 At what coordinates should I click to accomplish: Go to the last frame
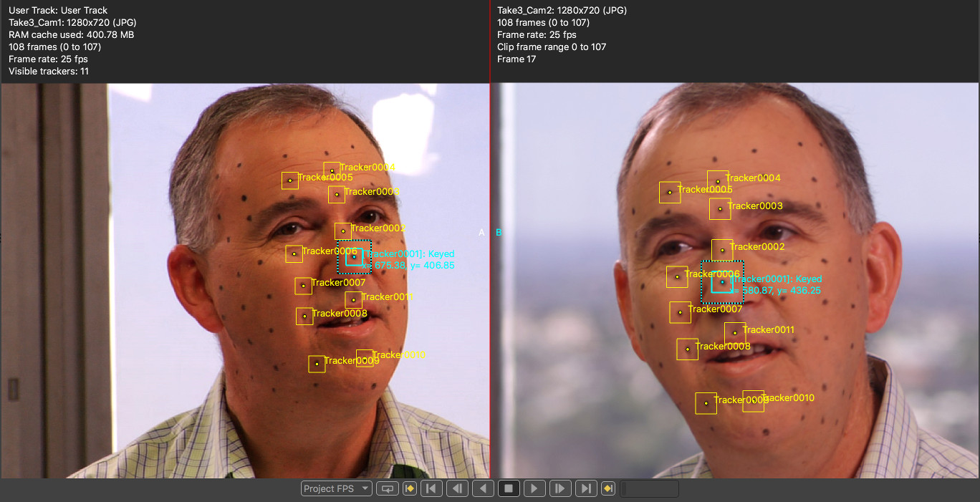click(x=586, y=488)
